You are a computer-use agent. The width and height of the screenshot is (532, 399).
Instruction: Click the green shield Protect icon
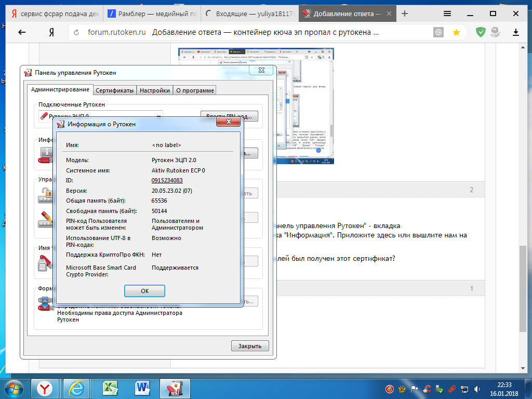481,32
